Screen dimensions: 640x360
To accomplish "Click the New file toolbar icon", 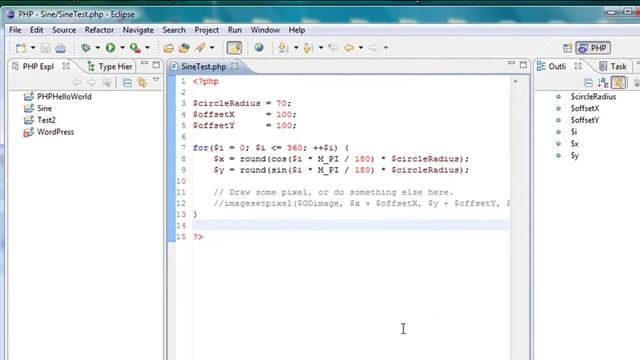I will [20, 48].
